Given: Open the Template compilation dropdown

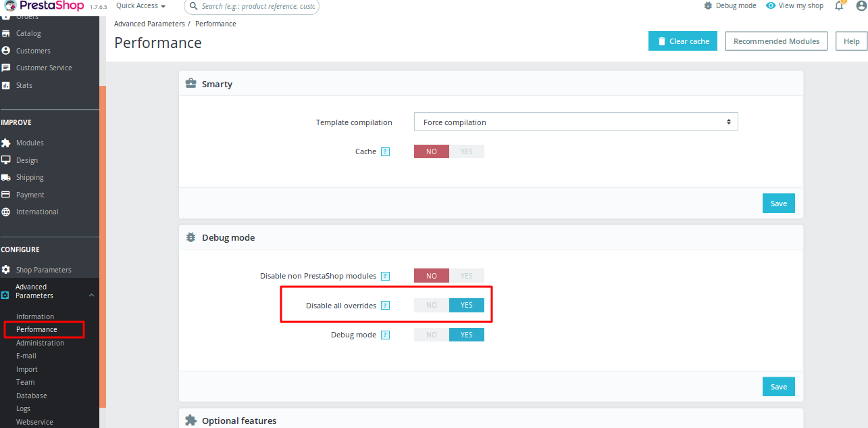Looking at the screenshot, I should (576, 122).
